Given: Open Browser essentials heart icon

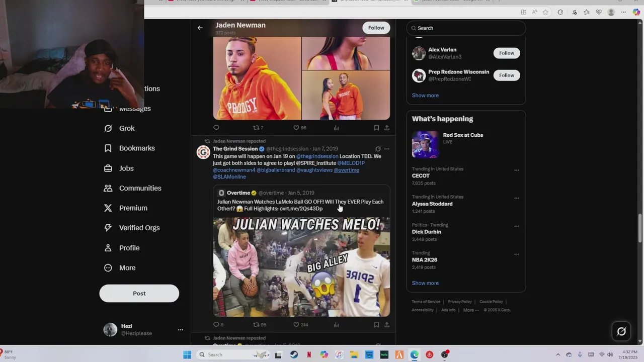Looking at the screenshot, I should click(599, 12).
